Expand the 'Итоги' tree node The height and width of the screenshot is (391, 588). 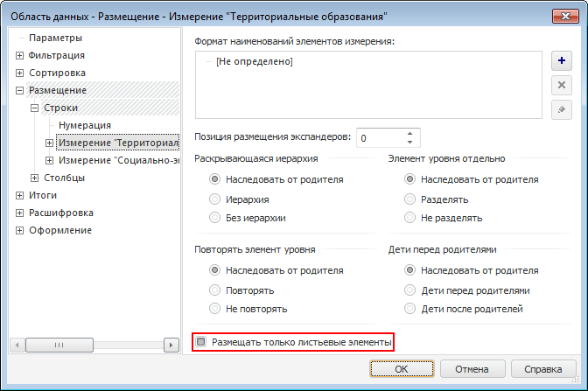(19, 195)
